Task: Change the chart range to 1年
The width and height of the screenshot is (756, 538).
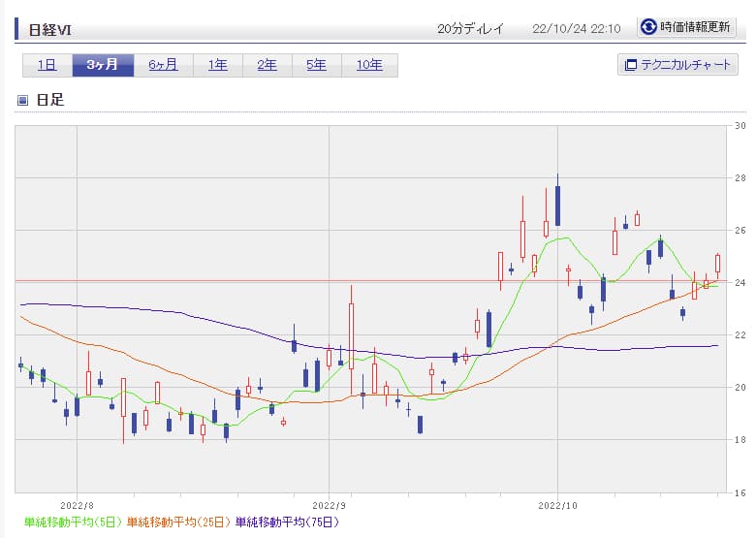Action: click(217, 65)
